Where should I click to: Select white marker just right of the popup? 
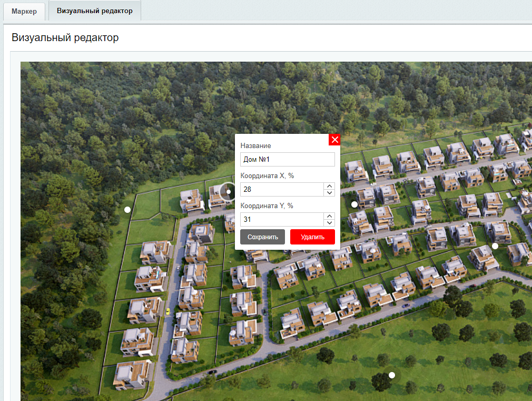[354, 204]
